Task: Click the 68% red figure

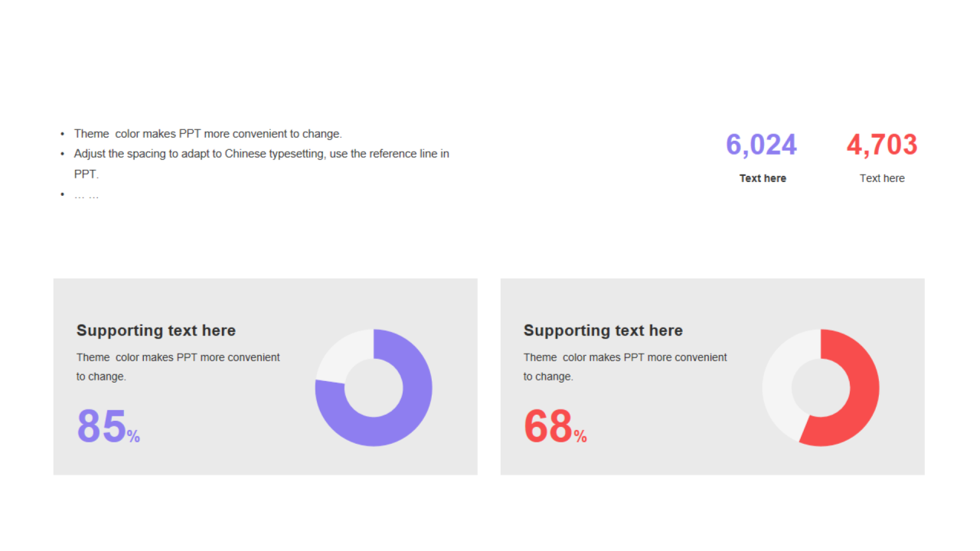Action: [x=548, y=426]
